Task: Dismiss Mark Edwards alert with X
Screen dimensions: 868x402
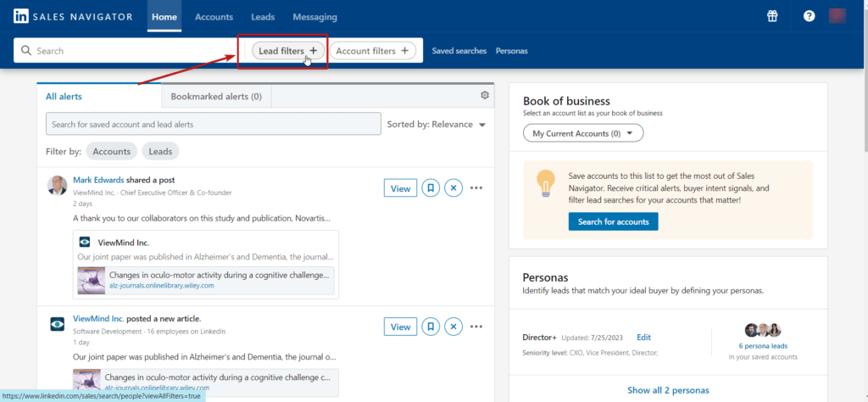Action: coord(453,188)
